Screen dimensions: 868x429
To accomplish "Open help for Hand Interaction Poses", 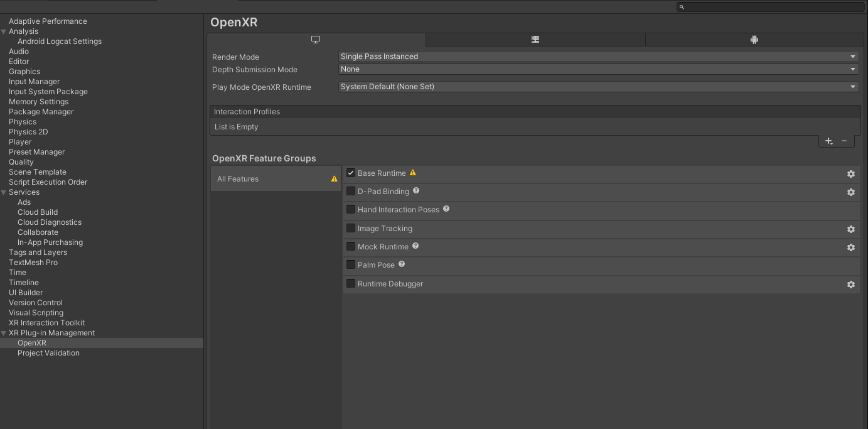I will [x=446, y=209].
